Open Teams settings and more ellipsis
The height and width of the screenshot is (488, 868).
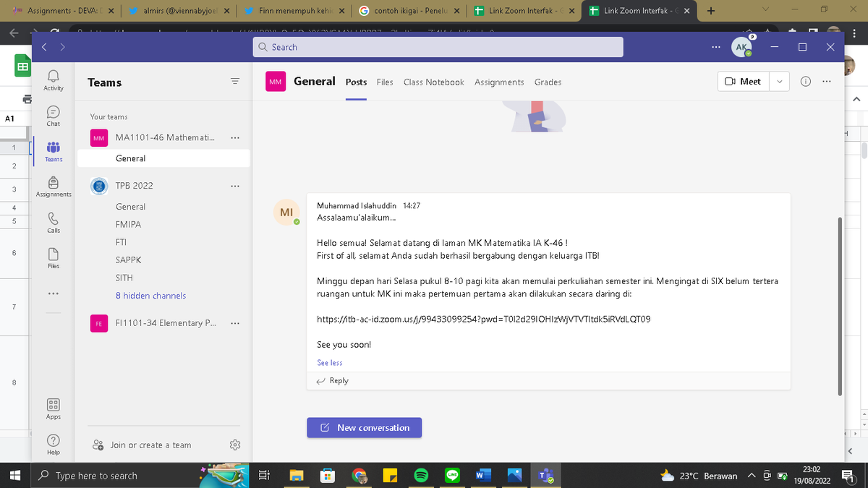(x=716, y=47)
